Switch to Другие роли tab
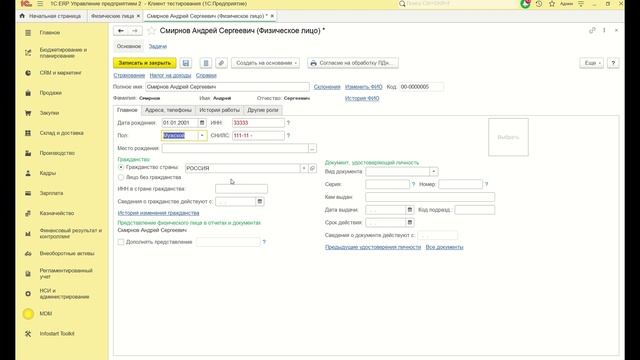This screenshot has width=640, height=360. click(x=263, y=110)
